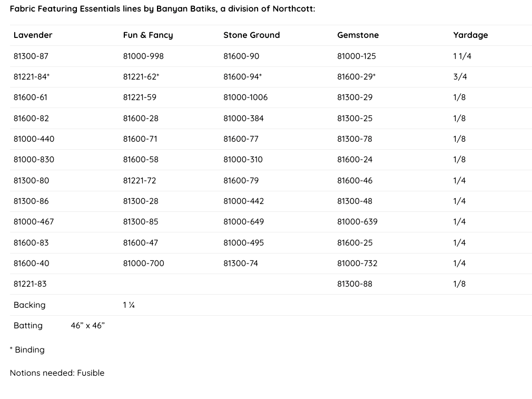This screenshot has width=532, height=399.
Task: Select fabric code 81000-1006
Action: (x=245, y=98)
